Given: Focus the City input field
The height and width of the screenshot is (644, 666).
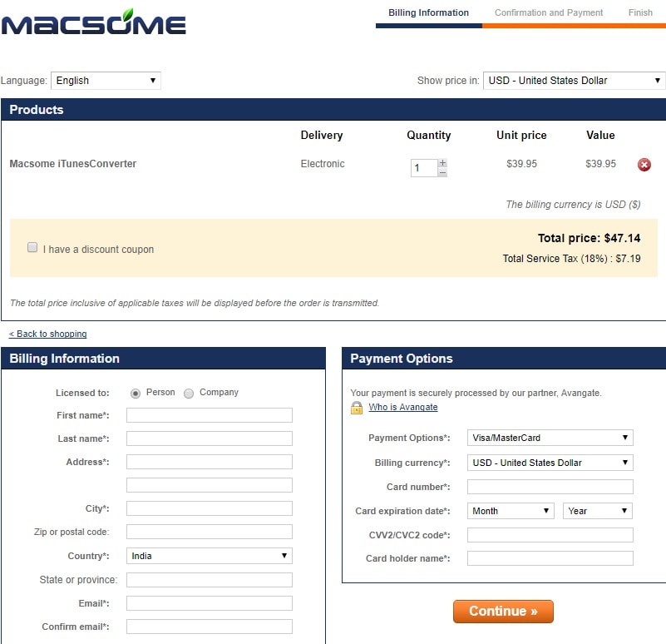Looking at the screenshot, I should pos(210,508).
